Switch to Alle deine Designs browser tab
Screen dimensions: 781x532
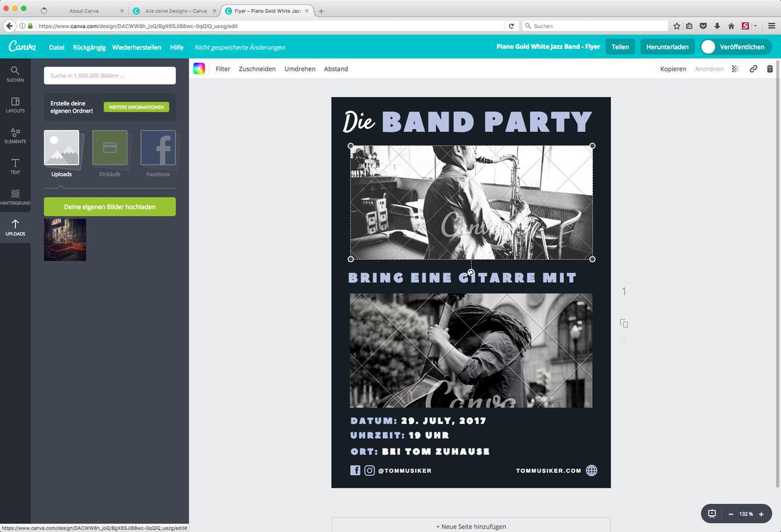point(174,11)
